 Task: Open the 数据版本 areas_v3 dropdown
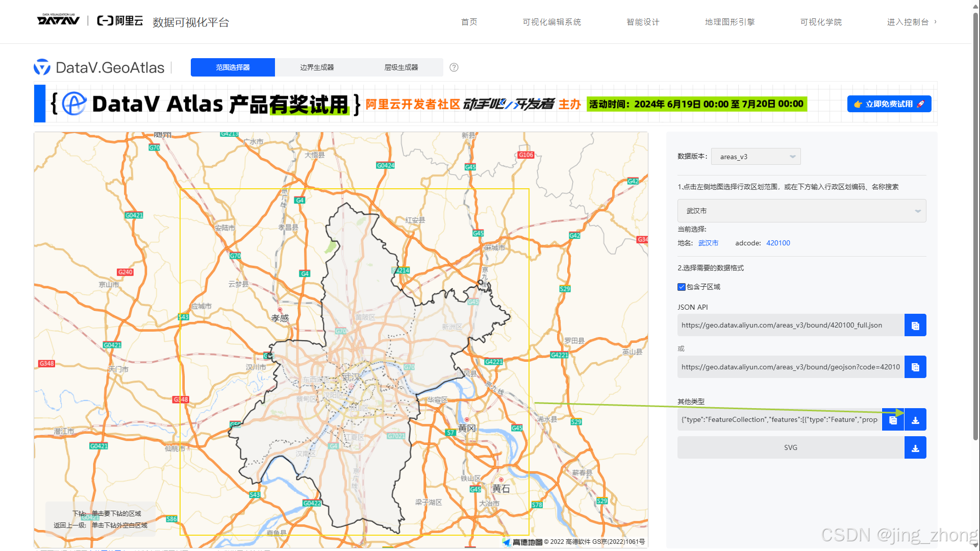click(756, 157)
